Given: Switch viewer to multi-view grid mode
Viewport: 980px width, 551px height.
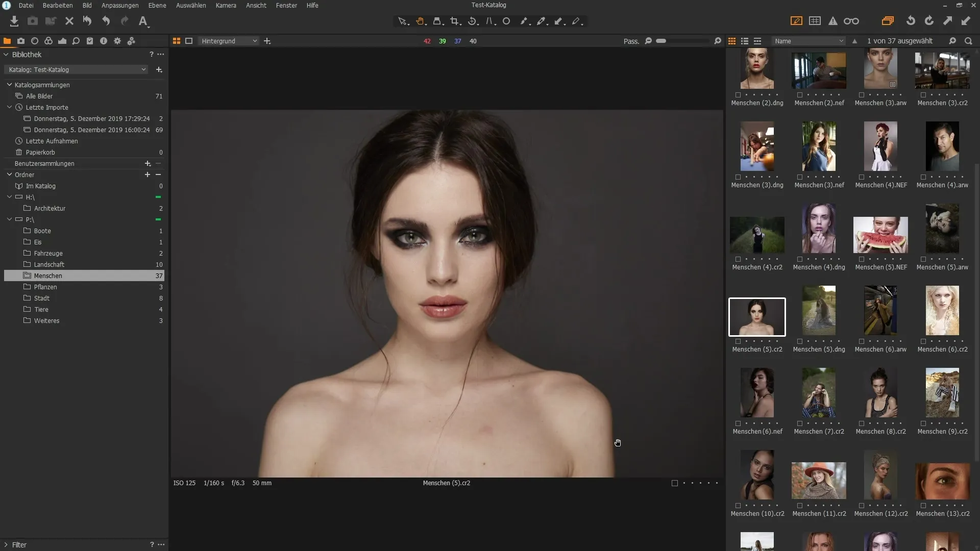Looking at the screenshot, I should [x=177, y=41].
